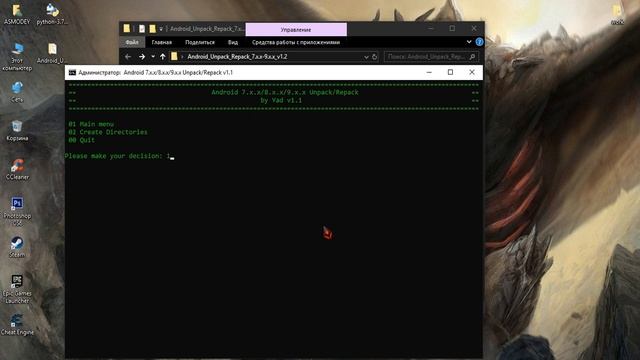
Task: Select the 'Управление' contextual tab
Action: 296,29
